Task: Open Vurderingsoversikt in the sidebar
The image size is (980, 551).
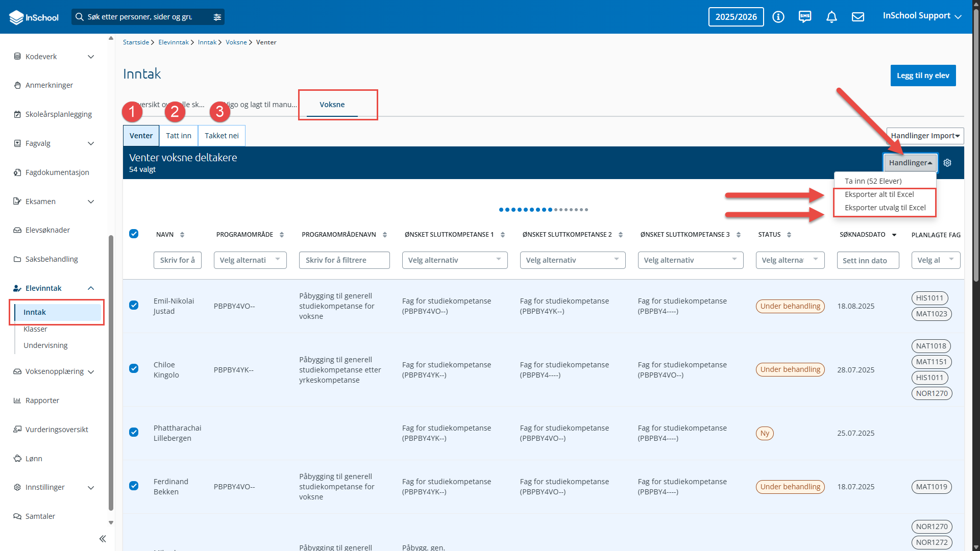Action: click(57, 430)
